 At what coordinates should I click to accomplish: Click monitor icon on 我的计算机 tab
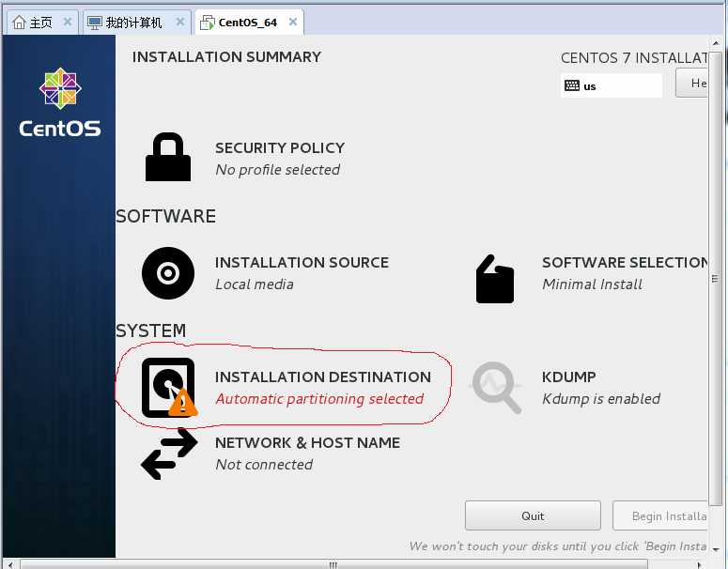(x=94, y=23)
